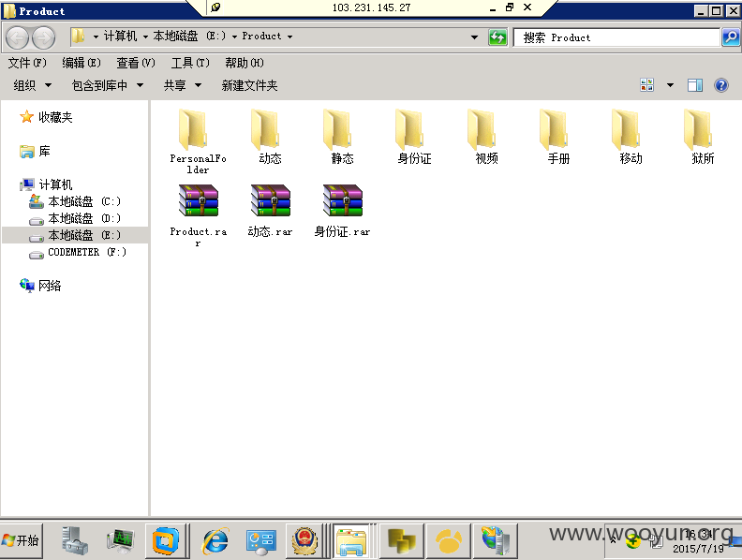Open the server toolbox taskbar icon
This screenshot has height=560, width=742.
(x=74, y=540)
